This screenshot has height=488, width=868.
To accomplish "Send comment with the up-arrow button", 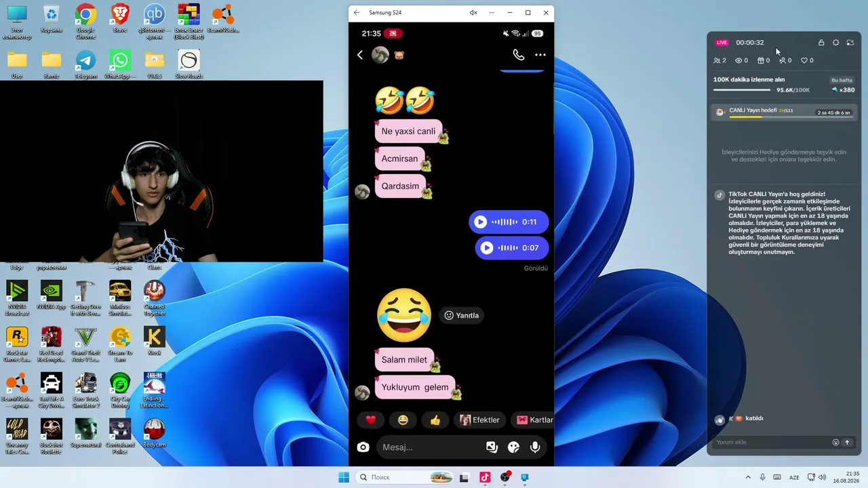I will point(847,443).
